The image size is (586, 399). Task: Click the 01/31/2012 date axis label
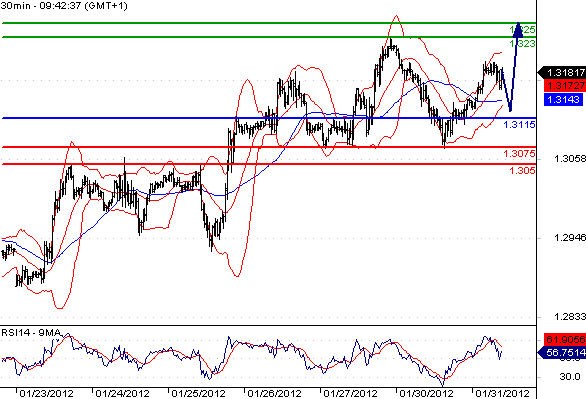tap(502, 393)
